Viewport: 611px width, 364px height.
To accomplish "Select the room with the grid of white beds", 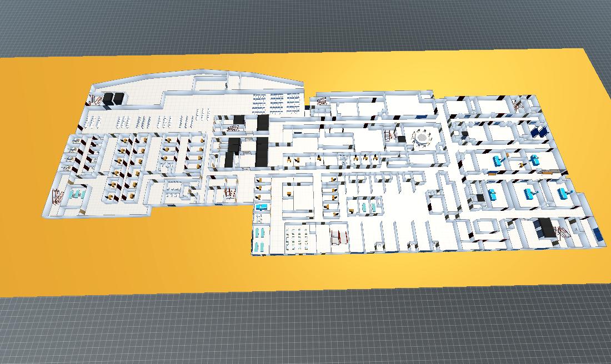I will click(298, 238).
